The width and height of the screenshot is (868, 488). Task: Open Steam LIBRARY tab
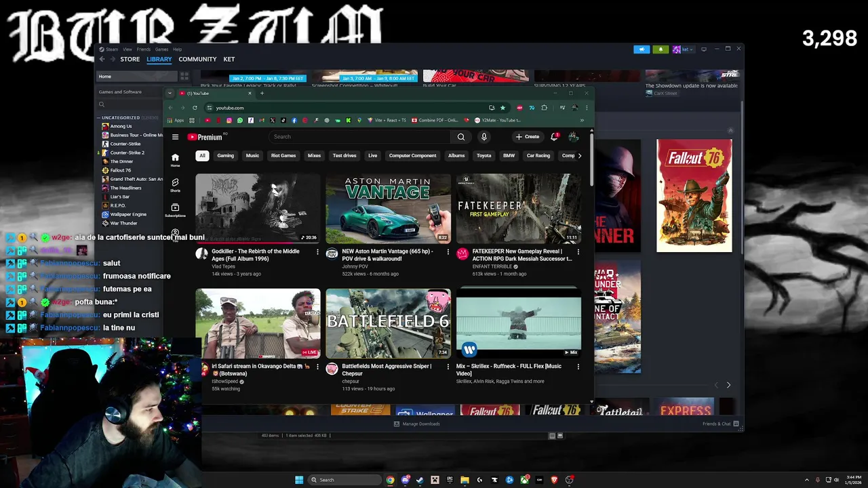coord(159,59)
